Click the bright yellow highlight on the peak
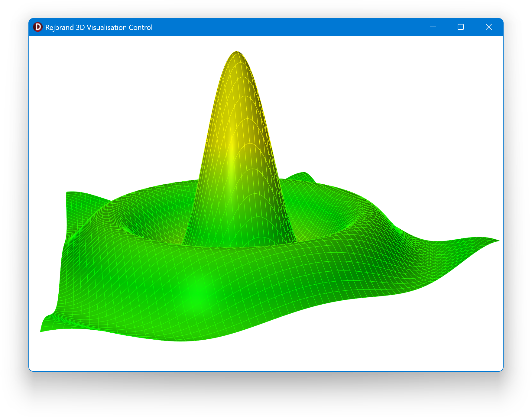The height and width of the screenshot is (417, 532). pyautogui.click(x=232, y=151)
